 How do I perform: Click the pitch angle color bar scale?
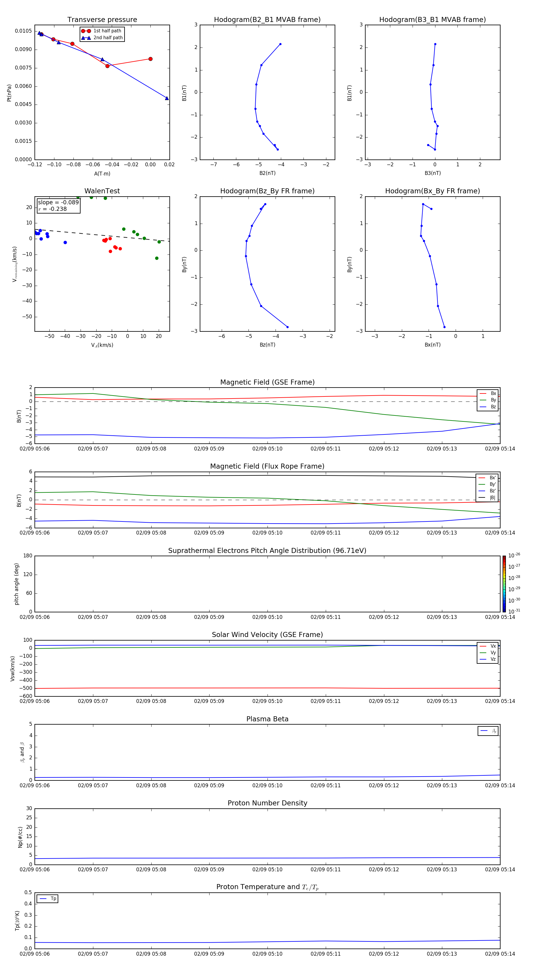(504, 584)
